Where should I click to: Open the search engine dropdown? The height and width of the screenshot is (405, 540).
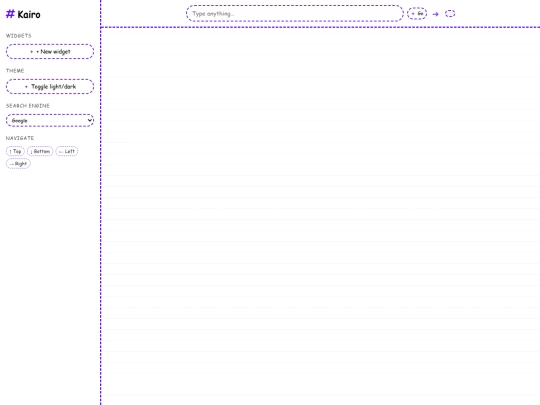(x=50, y=121)
